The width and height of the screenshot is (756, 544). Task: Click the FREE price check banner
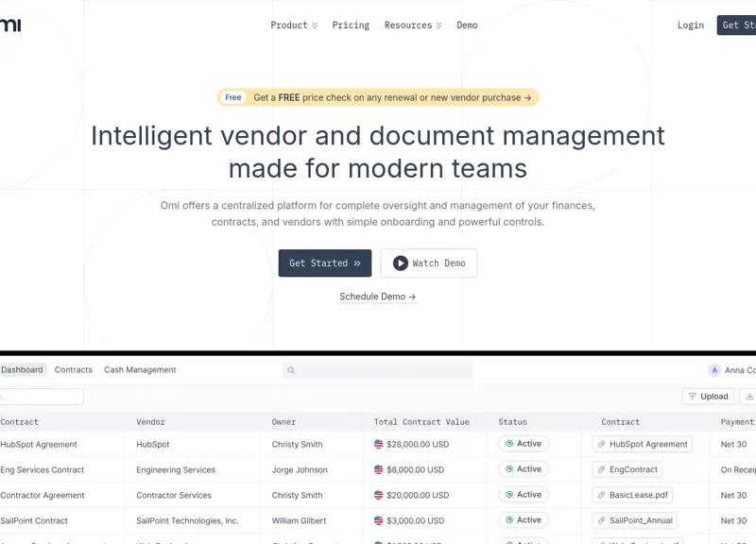click(378, 97)
